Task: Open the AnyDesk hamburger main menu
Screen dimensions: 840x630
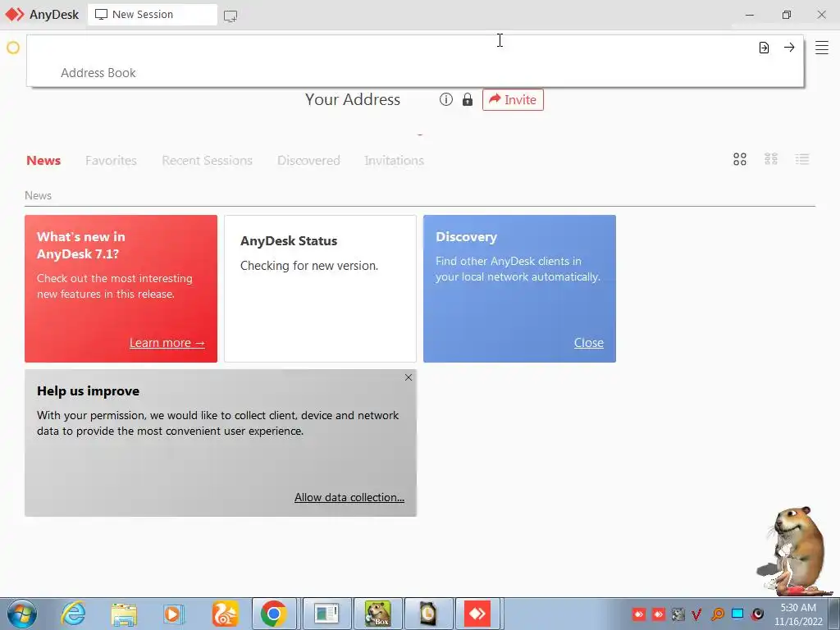Action: (821, 48)
